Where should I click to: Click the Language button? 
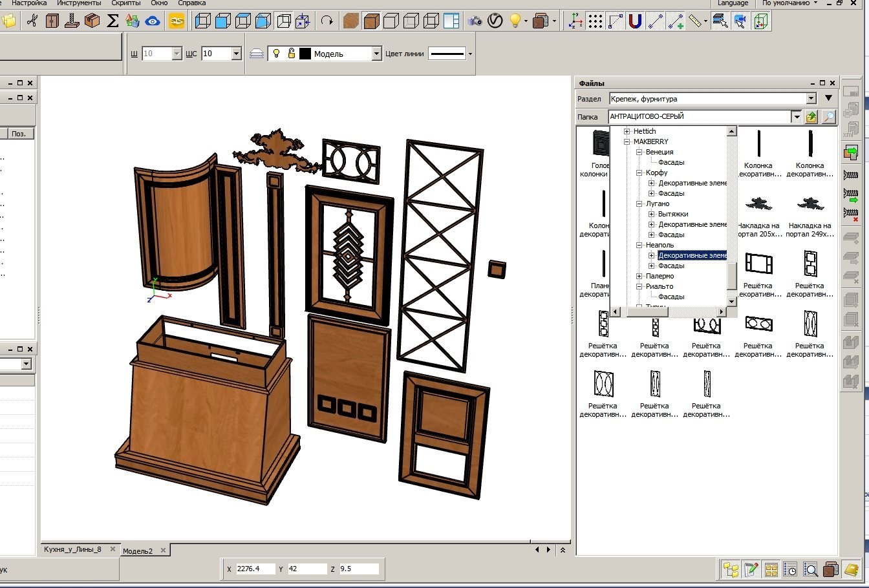click(733, 3)
